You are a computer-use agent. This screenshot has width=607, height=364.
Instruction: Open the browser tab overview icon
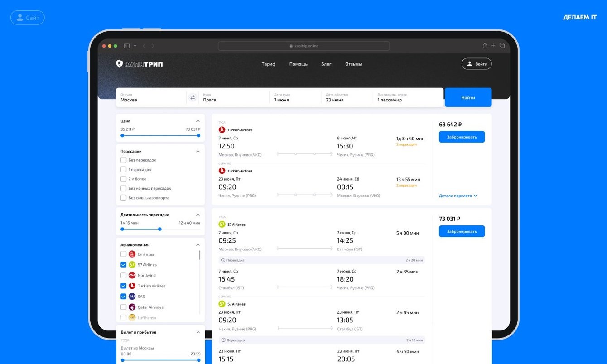click(x=502, y=45)
